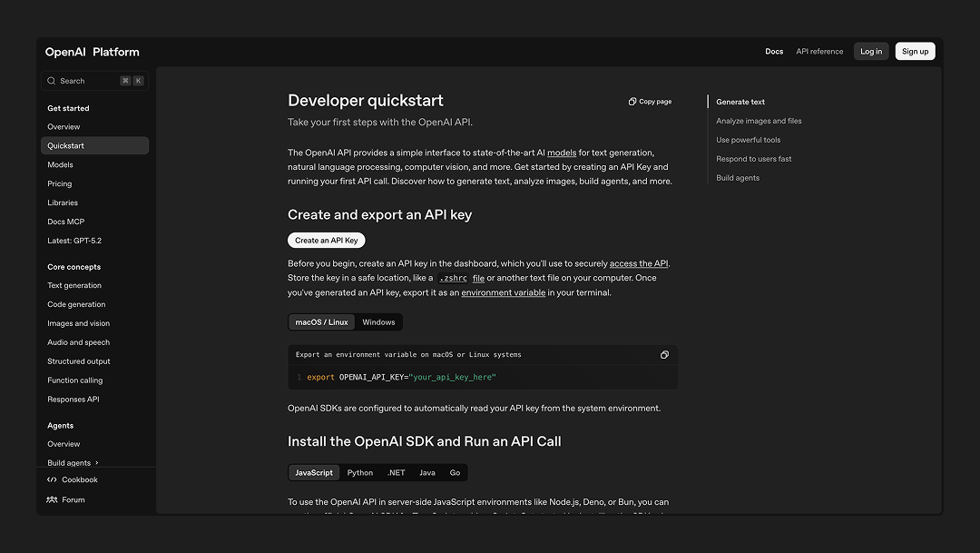Image resolution: width=980 pixels, height=553 pixels.
Task: Jump to Respond to users fast section
Action: click(754, 159)
